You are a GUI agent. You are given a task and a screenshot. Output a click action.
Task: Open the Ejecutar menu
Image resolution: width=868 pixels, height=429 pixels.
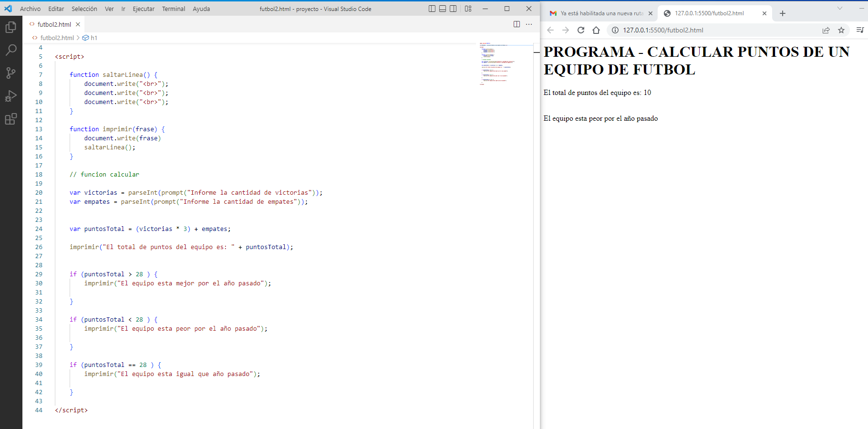tap(144, 9)
